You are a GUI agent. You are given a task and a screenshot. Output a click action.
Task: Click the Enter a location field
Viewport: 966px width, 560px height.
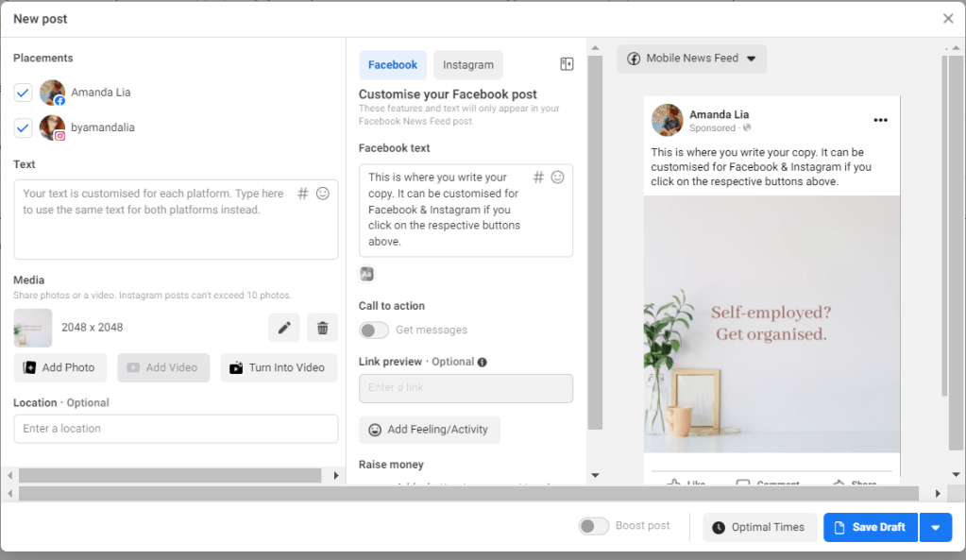click(176, 429)
